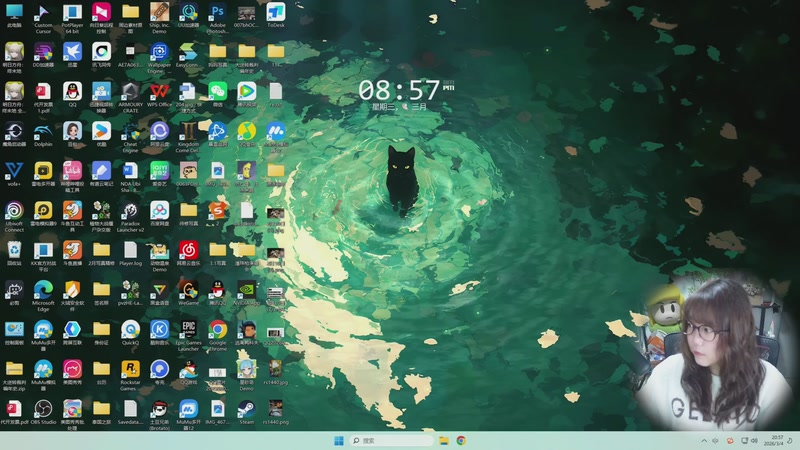Open Epic Games Launcher
Viewport: 800px width, 450px height.
(188, 335)
